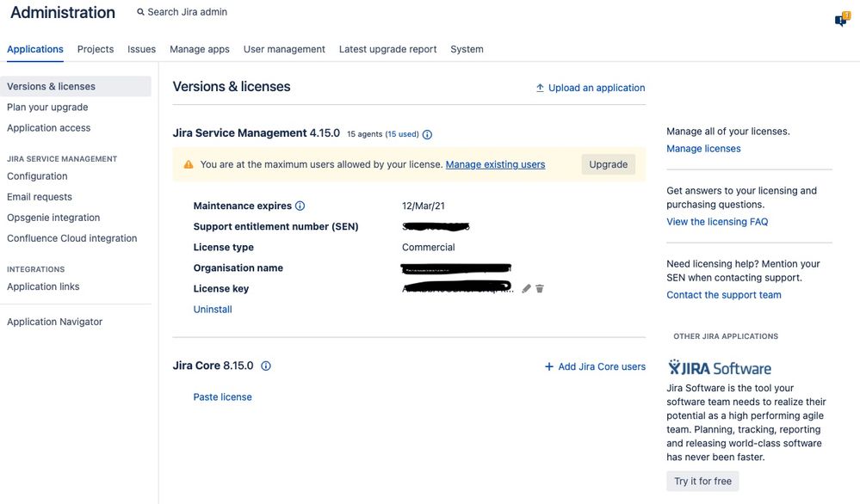Open the Manage existing users link
This screenshot has width=860, height=504.
point(495,164)
